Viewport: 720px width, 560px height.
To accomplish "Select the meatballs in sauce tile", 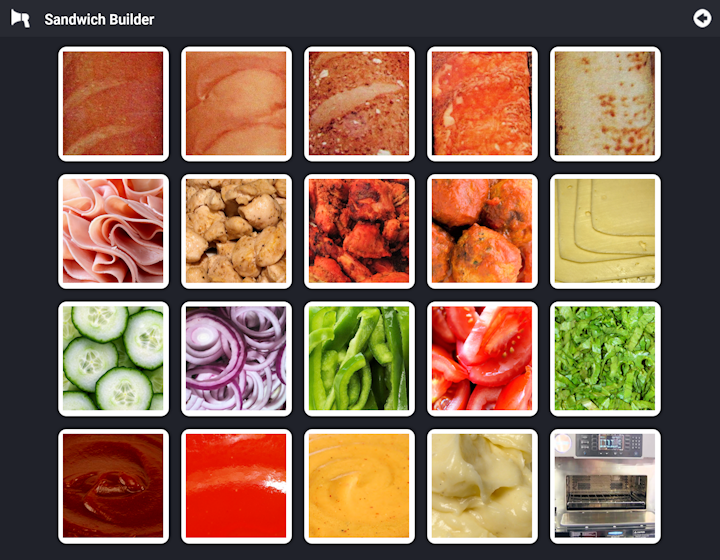I will click(x=482, y=231).
